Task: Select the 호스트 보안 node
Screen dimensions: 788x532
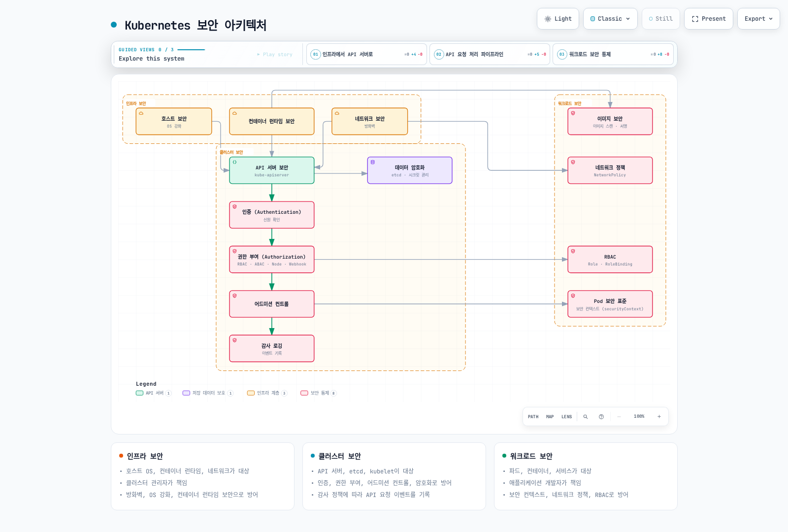Action: tap(174, 121)
